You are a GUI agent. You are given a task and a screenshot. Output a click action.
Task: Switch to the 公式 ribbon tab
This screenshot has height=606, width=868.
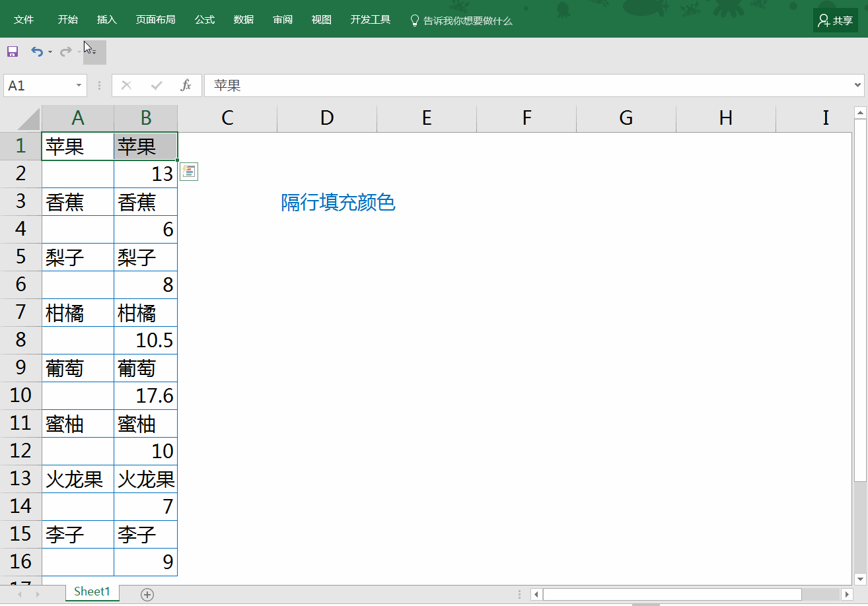pos(205,20)
